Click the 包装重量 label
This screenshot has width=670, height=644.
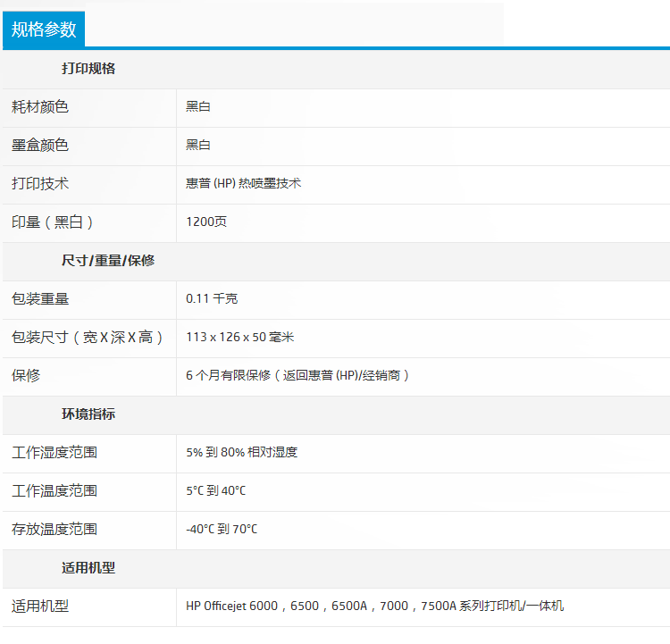coord(40,298)
